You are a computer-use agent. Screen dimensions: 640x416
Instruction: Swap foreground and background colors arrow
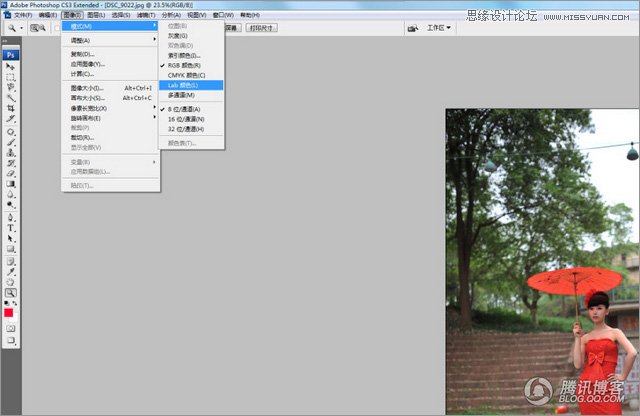click(15, 303)
